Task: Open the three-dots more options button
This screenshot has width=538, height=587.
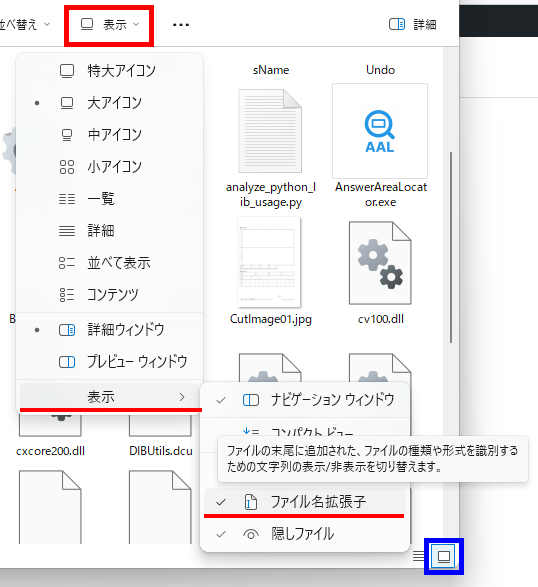Action: coord(181,25)
